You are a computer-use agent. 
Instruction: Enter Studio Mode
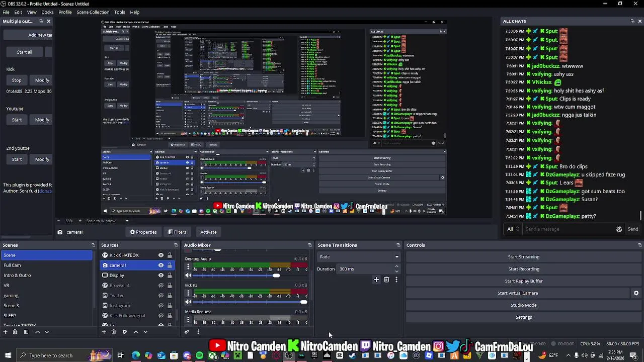click(523, 305)
